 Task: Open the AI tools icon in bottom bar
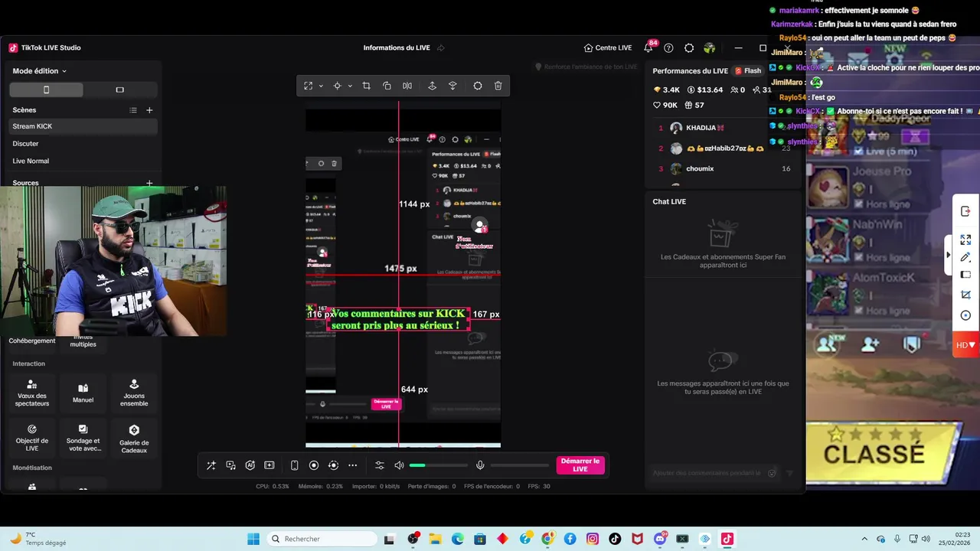(250, 465)
